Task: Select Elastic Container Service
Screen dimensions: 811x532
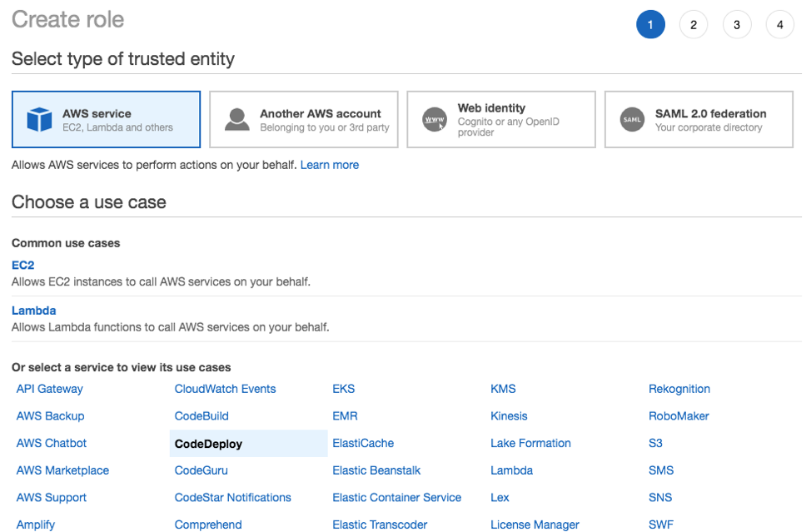Action: (396, 497)
